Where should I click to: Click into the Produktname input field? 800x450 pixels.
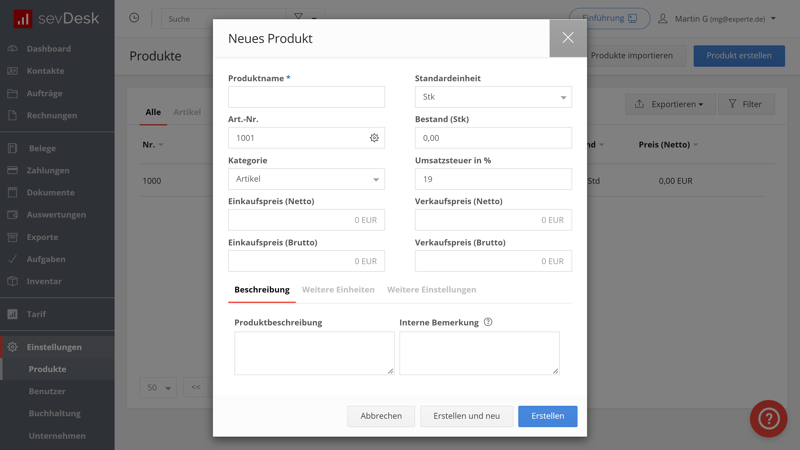pyautogui.click(x=306, y=97)
